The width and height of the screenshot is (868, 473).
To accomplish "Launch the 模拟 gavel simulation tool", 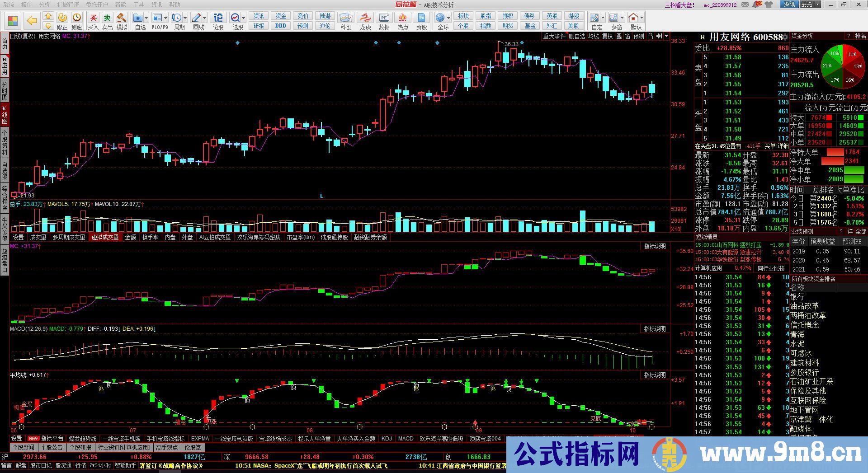I will click(122, 21).
